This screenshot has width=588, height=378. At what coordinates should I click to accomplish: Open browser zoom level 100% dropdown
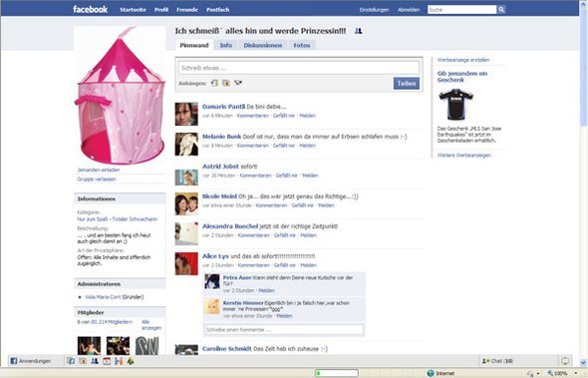563,373
